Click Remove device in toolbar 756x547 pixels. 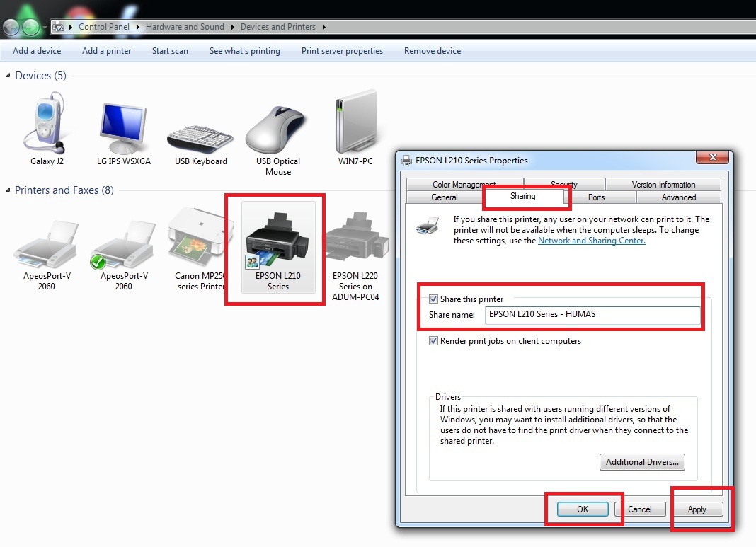[x=433, y=51]
